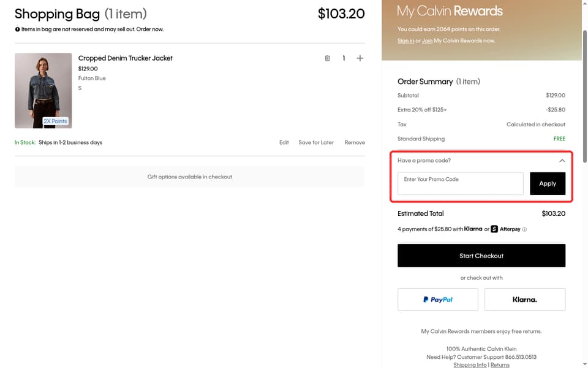This screenshot has height=368, width=588.
Task: Click 'Calculated in checkout' tax text
Action: (x=535, y=125)
